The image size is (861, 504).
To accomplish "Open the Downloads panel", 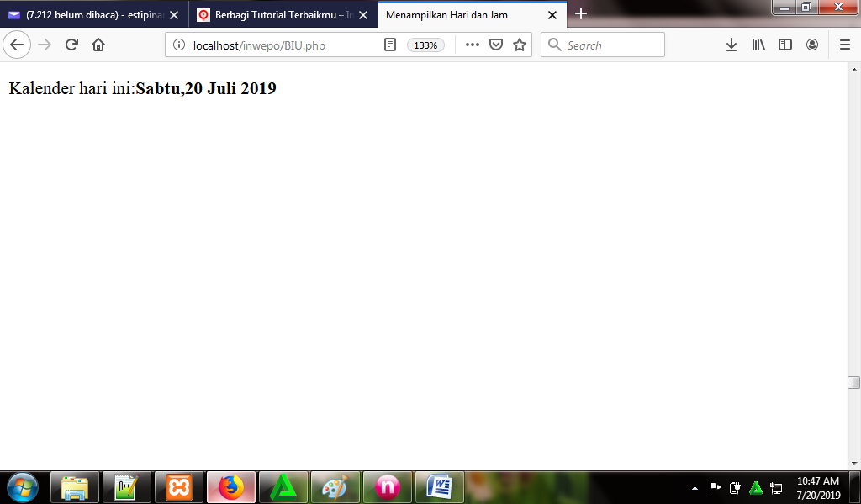I will click(732, 45).
